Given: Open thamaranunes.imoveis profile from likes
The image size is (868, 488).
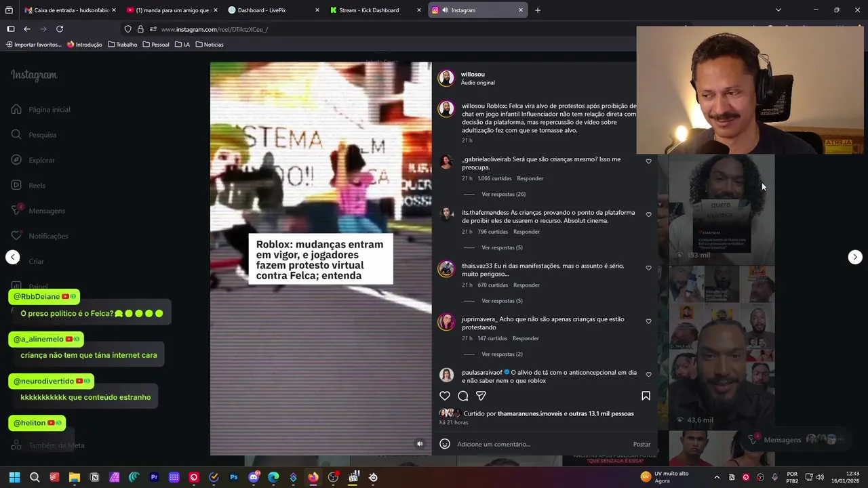Looking at the screenshot, I should [x=530, y=413].
